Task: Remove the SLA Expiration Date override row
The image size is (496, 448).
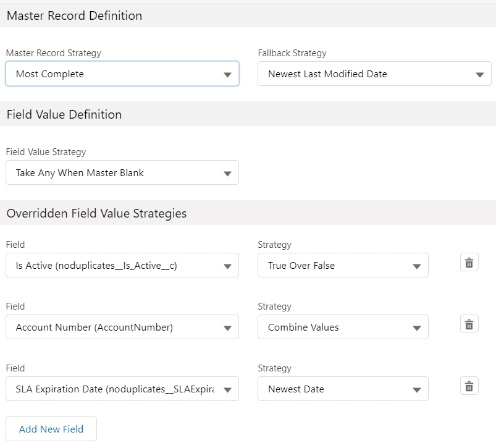Action: pyautogui.click(x=469, y=386)
